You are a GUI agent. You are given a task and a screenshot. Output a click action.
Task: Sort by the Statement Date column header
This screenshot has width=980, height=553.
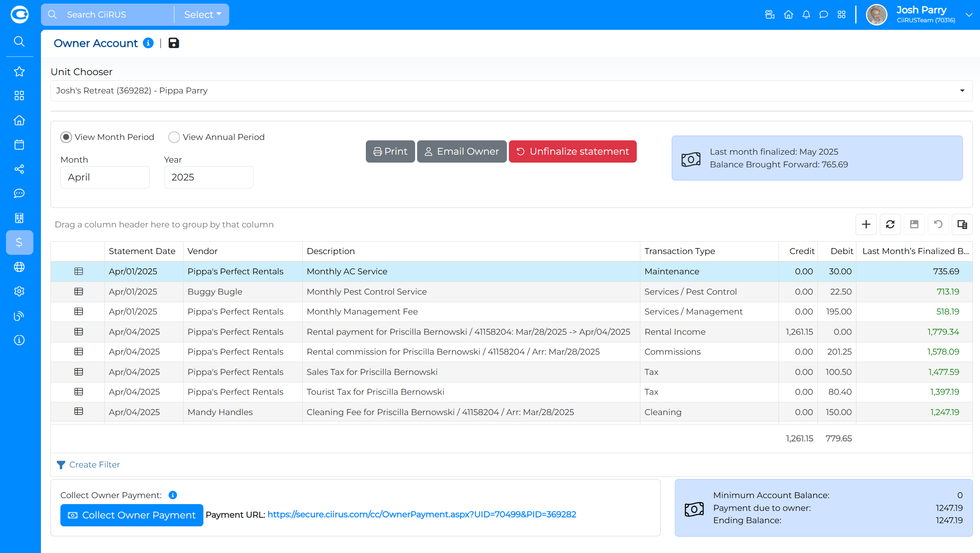pyautogui.click(x=142, y=251)
